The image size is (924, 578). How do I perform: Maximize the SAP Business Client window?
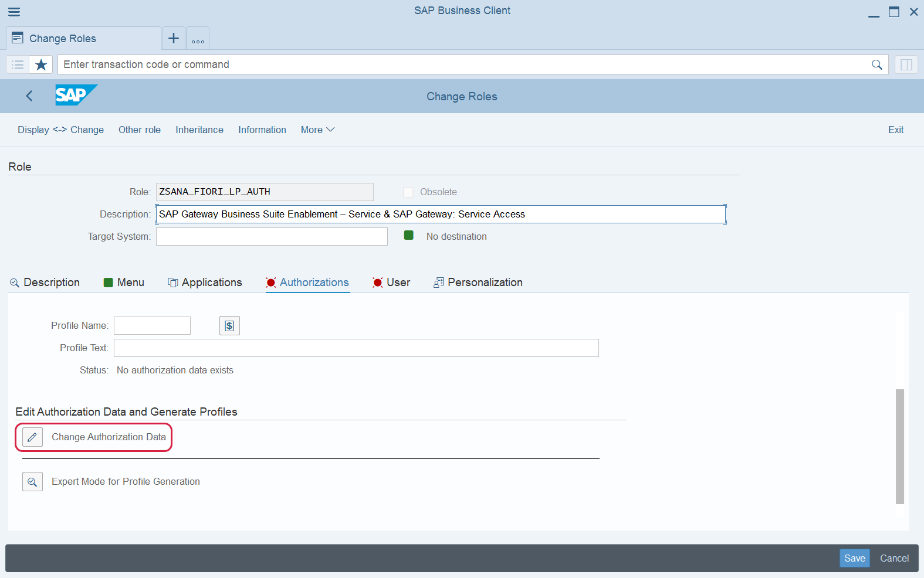point(894,12)
